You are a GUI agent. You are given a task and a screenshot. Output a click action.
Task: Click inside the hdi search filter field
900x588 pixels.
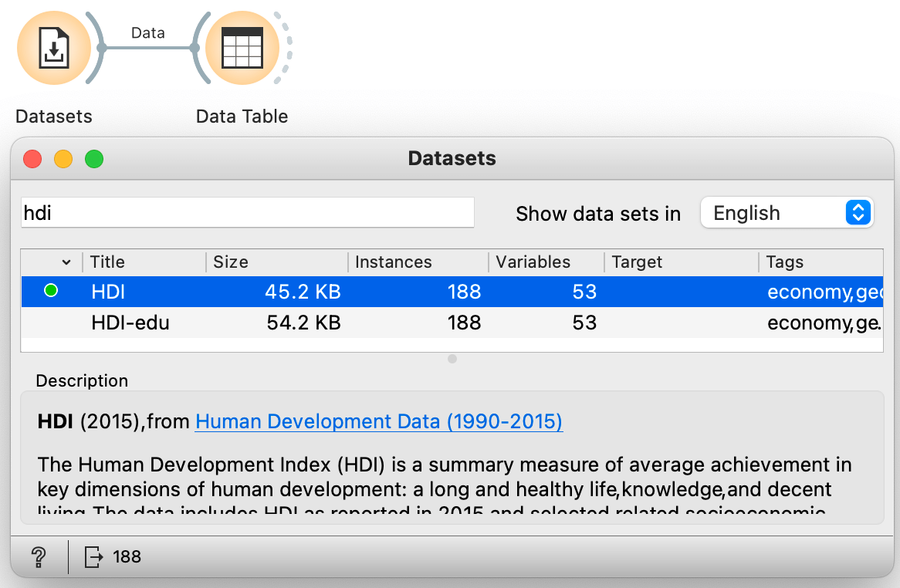pos(248,213)
